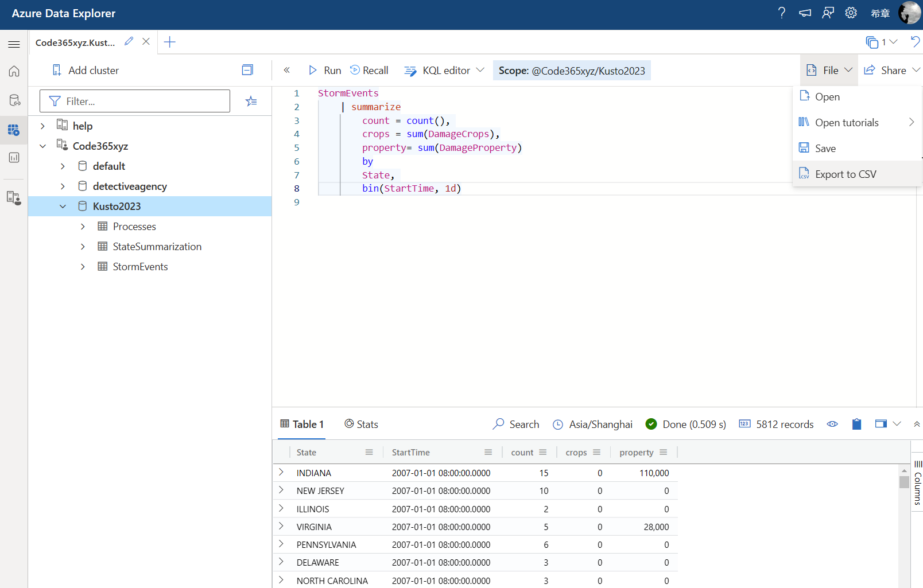This screenshot has height=588, width=923.
Task: Switch to the Stats tab
Action: [x=361, y=425]
